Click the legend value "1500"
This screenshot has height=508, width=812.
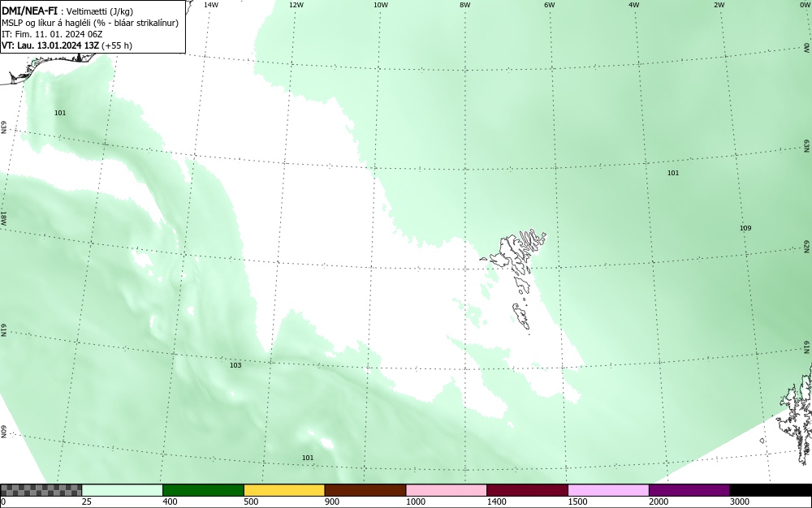pyautogui.click(x=577, y=502)
